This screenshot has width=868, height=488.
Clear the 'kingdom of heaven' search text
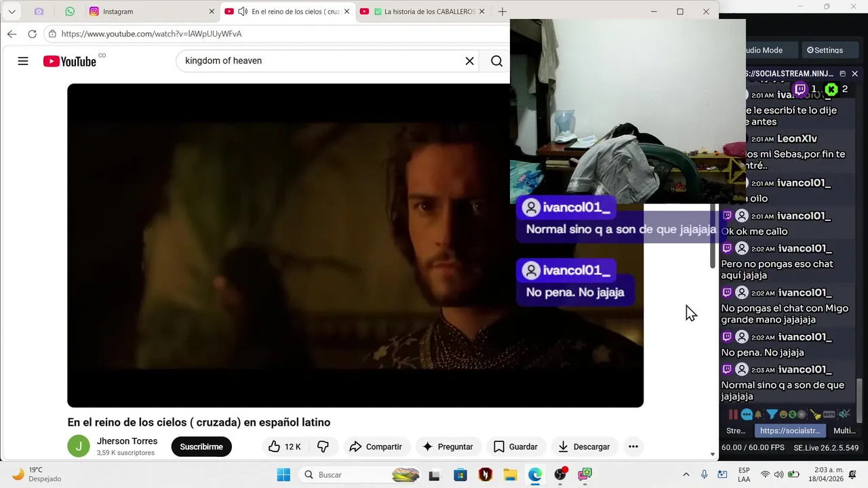469,61
